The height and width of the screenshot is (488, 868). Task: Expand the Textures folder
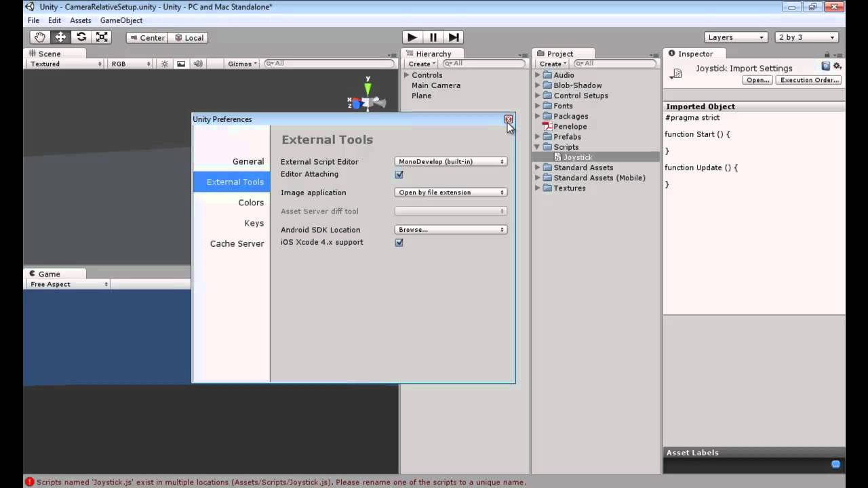click(x=538, y=188)
